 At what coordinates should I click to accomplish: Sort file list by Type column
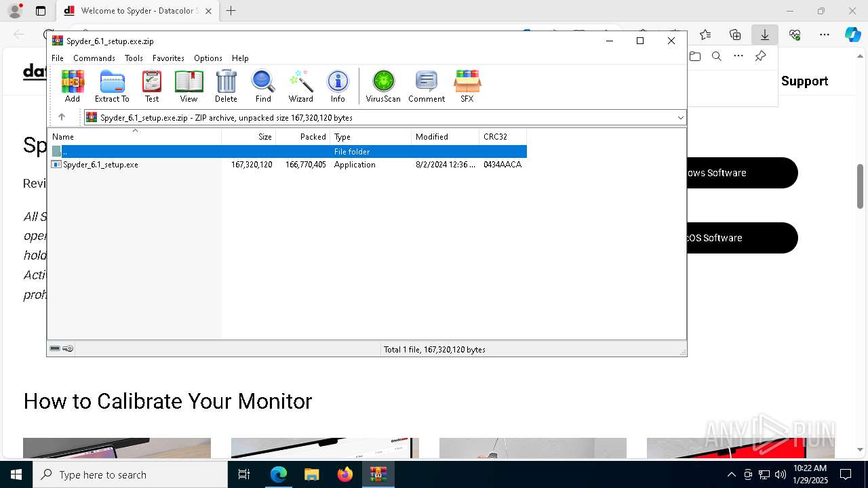(x=371, y=137)
